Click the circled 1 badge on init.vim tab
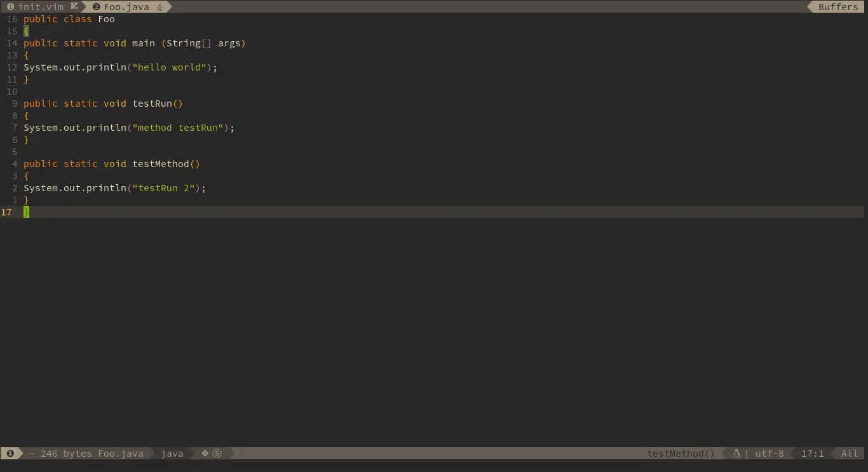The width and height of the screenshot is (868, 472). click(10, 7)
